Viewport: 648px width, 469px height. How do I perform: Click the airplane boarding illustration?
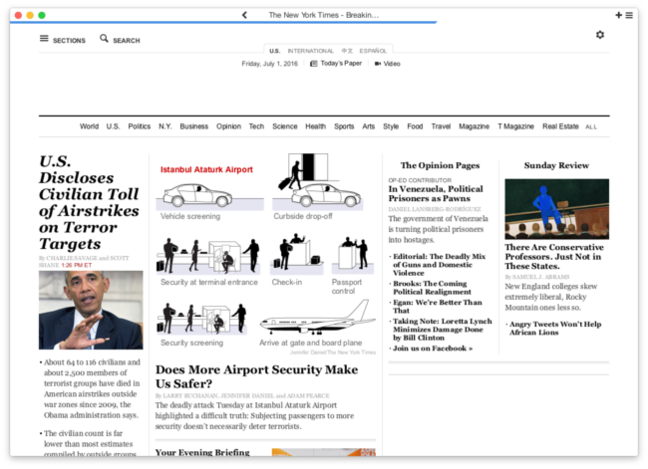point(317,317)
